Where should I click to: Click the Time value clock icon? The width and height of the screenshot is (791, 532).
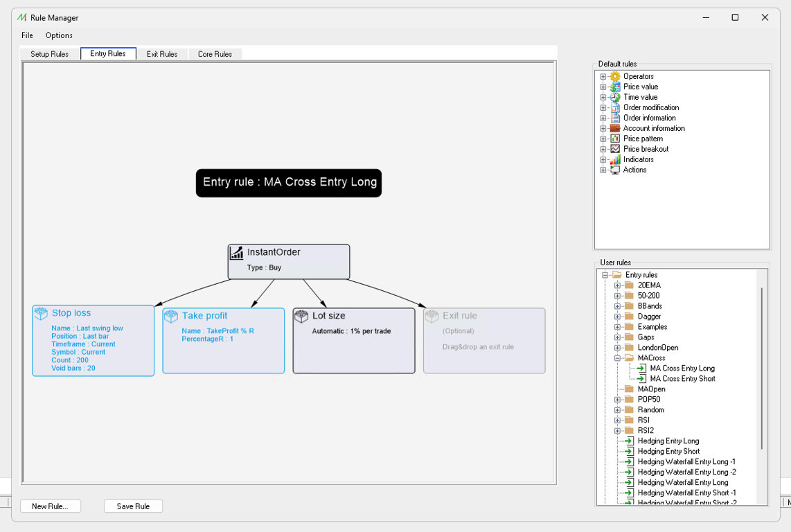click(615, 97)
